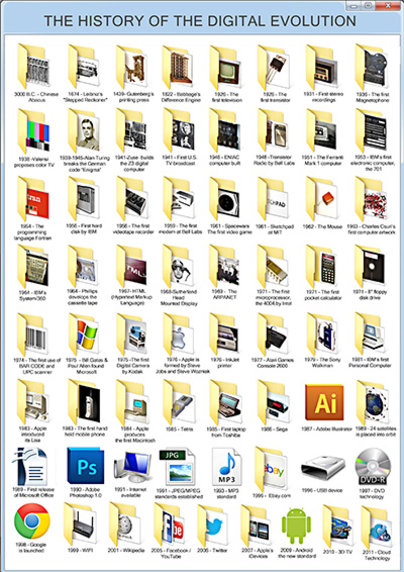Open the 1976 Inkjet printer folder

coord(226,335)
